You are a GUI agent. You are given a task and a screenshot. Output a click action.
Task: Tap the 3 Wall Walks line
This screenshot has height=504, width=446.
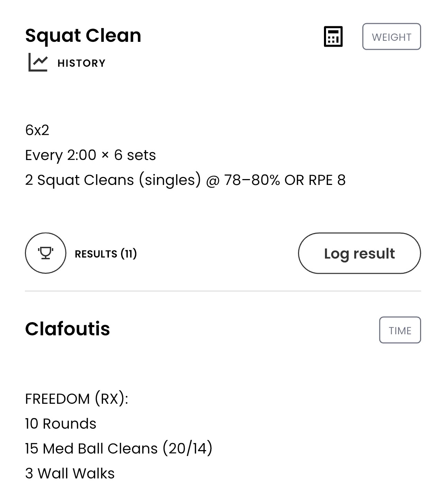(70, 474)
